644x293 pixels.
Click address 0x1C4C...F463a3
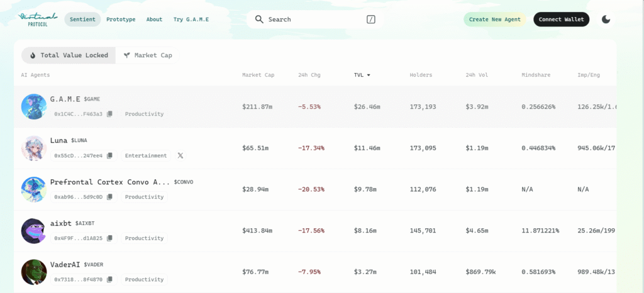click(79, 114)
